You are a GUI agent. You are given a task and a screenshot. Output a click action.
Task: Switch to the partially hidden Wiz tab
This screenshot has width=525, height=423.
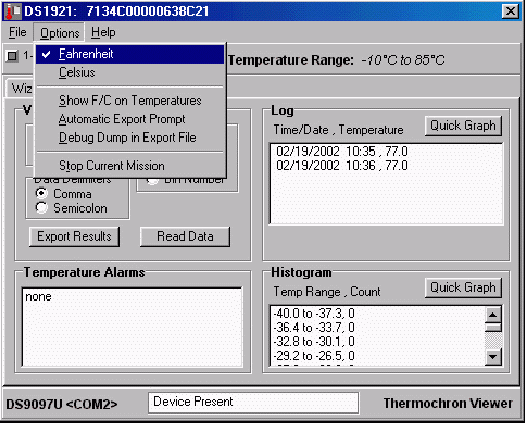point(21,88)
